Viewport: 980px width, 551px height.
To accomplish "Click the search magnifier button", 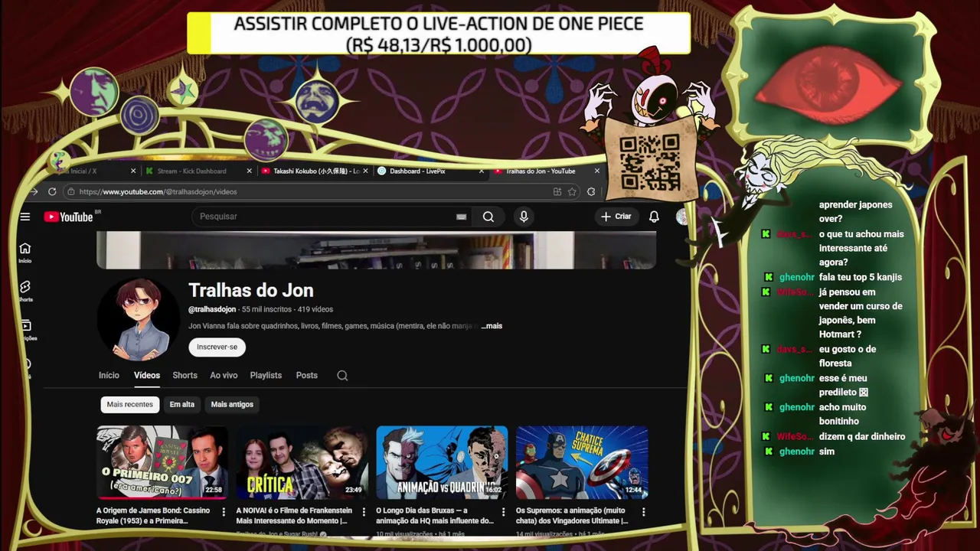I will [x=488, y=217].
